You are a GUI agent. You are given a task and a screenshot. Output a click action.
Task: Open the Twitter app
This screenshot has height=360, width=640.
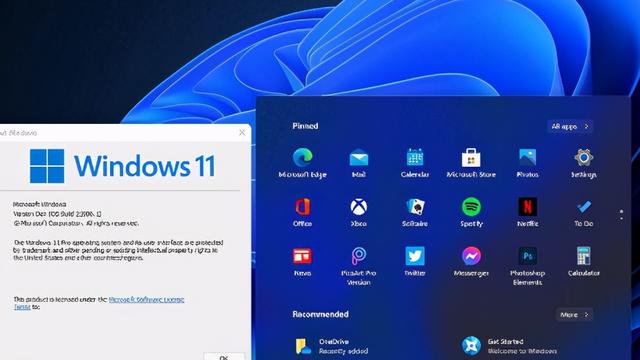click(415, 262)
